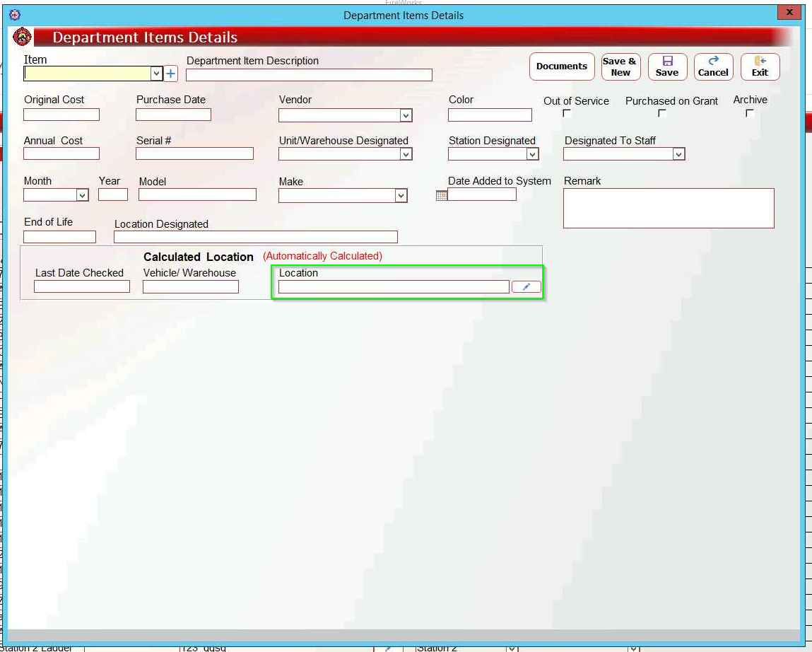Click the Exit button with door icon
The height and width of the screenshot is (652, 812).
[760, 66]
